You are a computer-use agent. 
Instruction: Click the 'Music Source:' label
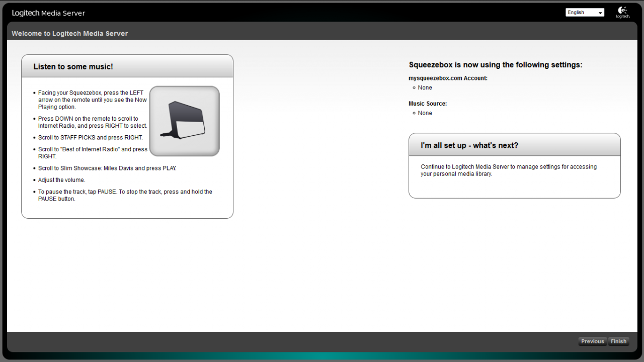click(428, 104)
